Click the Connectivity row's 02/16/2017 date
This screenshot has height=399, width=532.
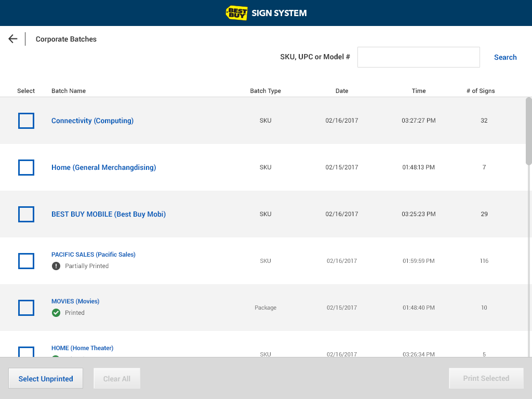(342, 121)
